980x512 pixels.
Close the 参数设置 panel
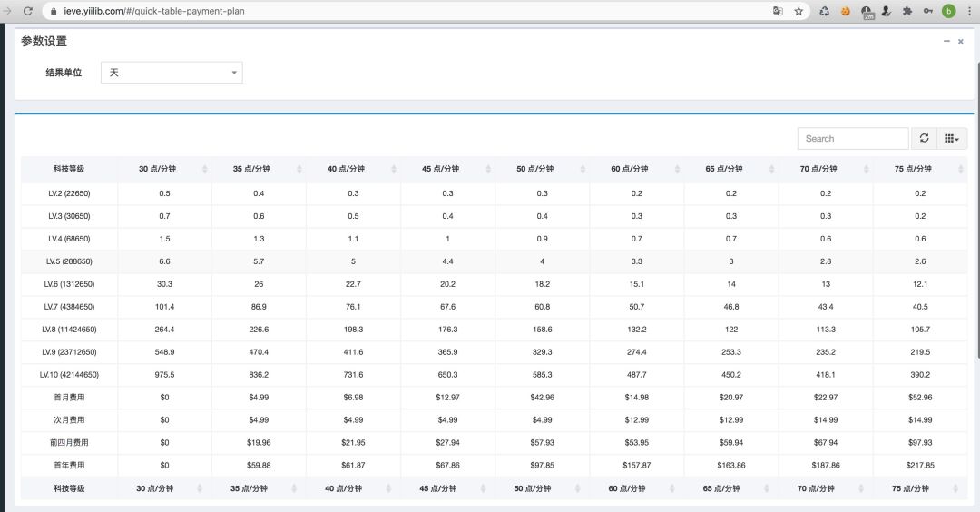pyautogui.click(x=961, y=41)
